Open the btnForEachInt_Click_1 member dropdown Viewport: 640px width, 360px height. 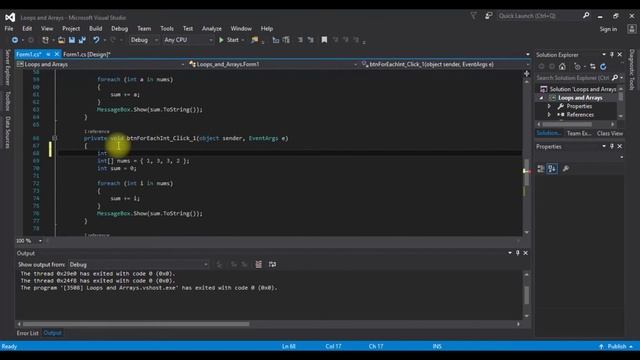[444, 64]
